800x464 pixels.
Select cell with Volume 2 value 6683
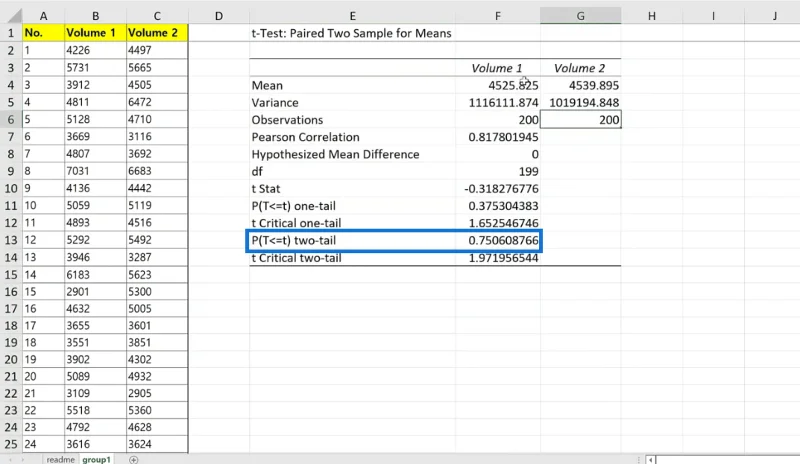157,171
